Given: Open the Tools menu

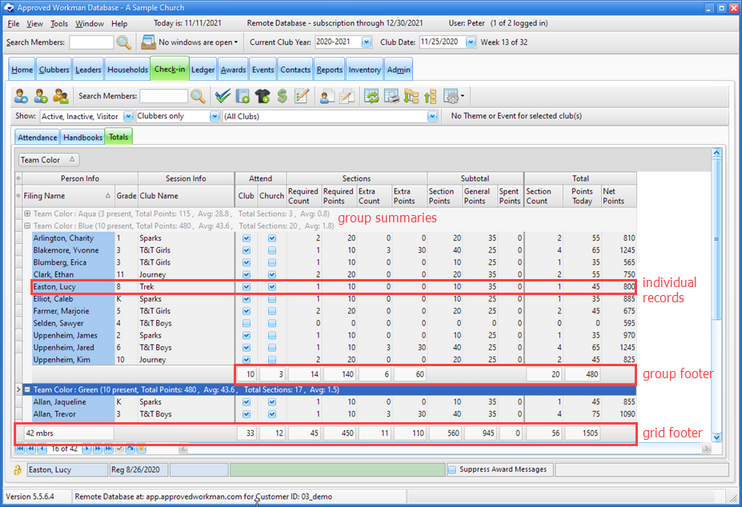Looking at the screenshot, I should (59, 23).
